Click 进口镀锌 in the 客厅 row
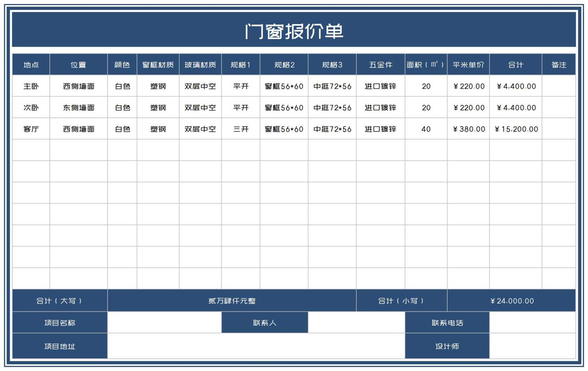 (381, 129)
